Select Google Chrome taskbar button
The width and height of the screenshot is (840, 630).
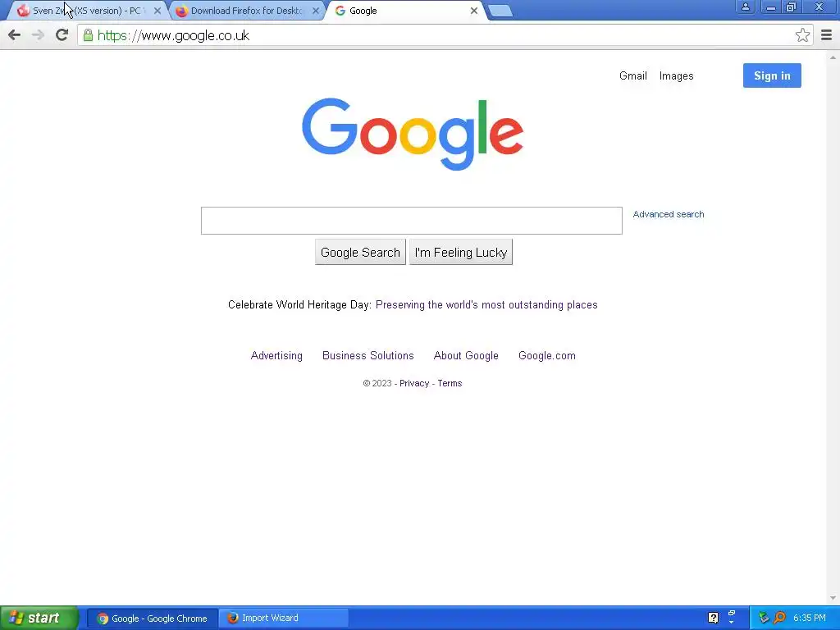click(152, 619)
